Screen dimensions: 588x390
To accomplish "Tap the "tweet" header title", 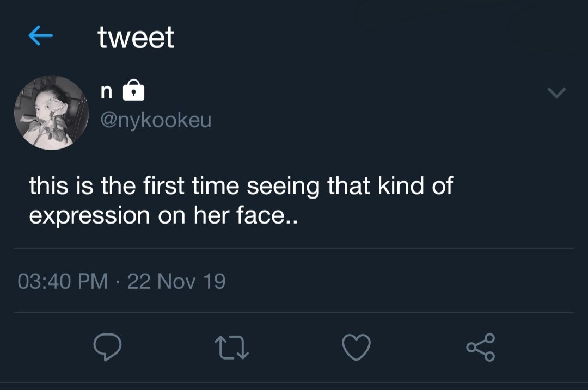I will click(x=136, y=37).
